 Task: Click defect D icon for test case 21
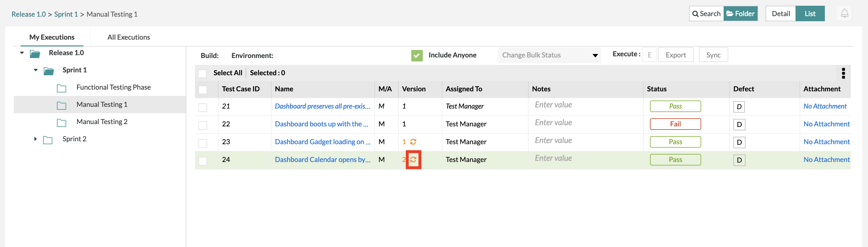(x=739, y=107)
